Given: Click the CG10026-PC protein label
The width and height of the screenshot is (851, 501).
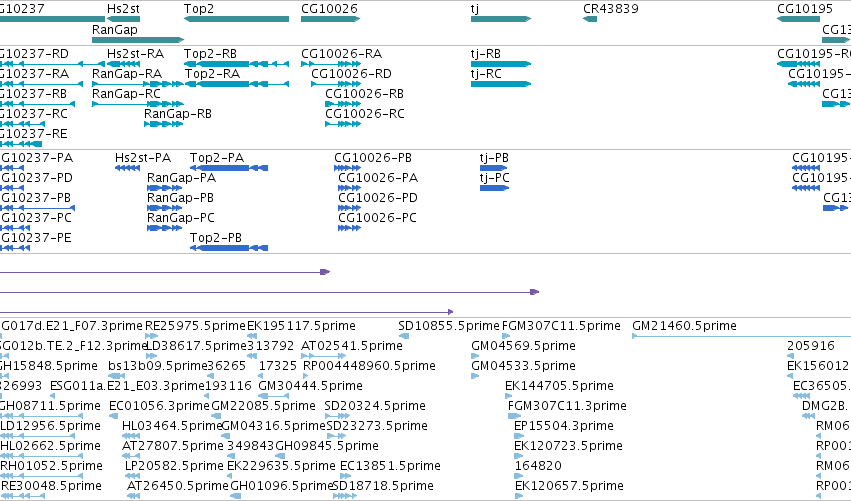Looking at the screenshot, I should point(377,218).
